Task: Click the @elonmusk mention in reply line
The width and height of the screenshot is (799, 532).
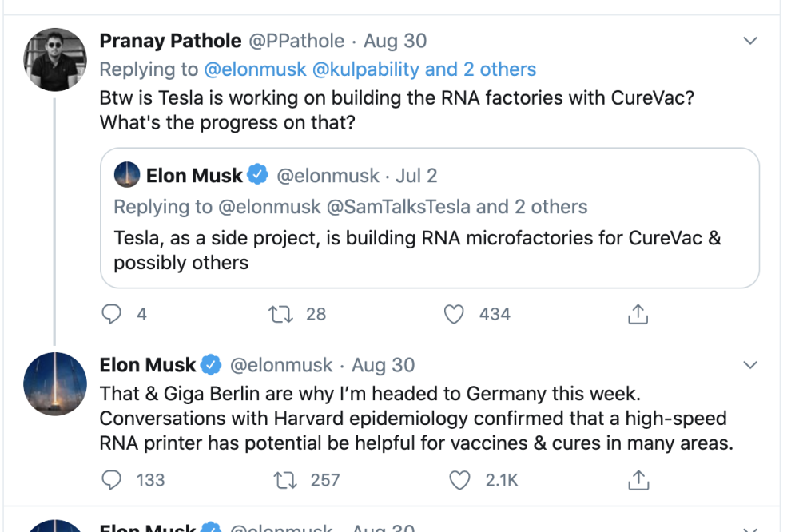Action: coord(256,69)
